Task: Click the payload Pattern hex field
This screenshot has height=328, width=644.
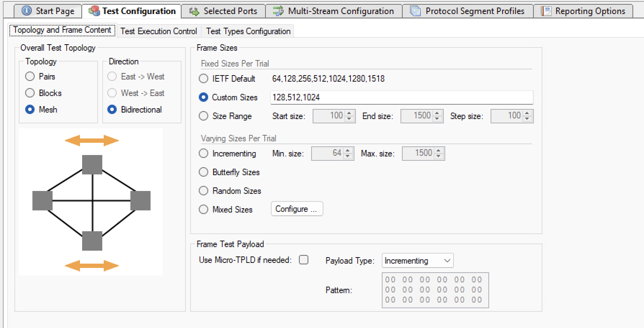Action: click(435, 290)
